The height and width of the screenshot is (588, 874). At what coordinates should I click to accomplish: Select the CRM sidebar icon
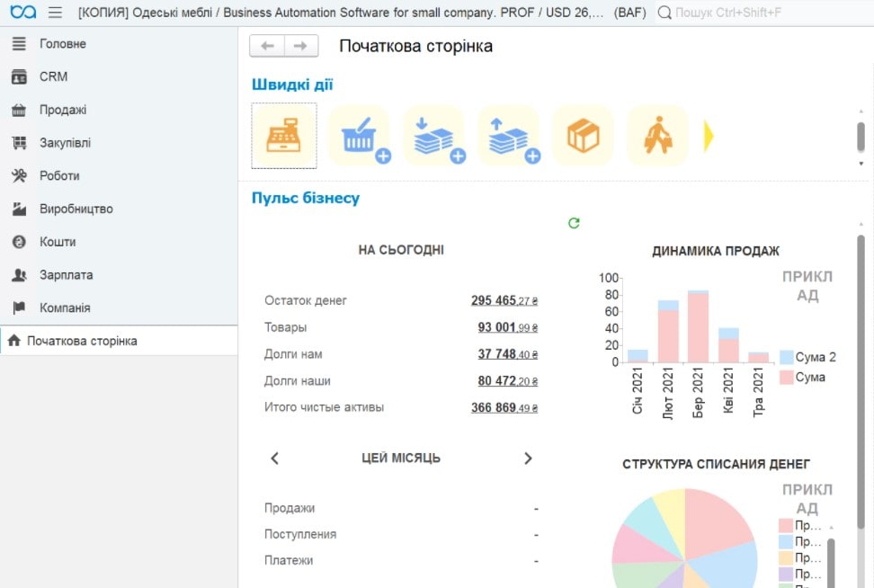pyautogui.click(x=20, y=76)
